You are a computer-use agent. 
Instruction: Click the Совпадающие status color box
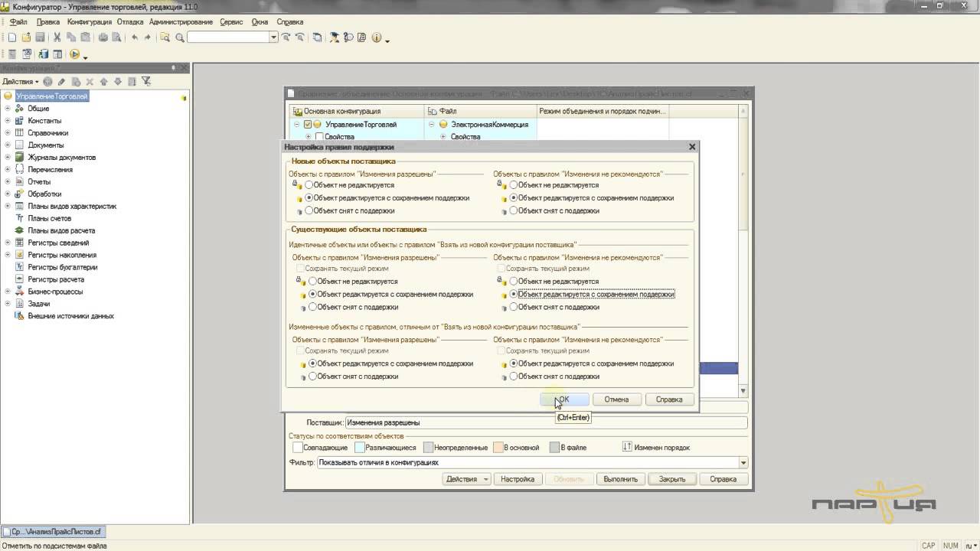pos(298,448)
